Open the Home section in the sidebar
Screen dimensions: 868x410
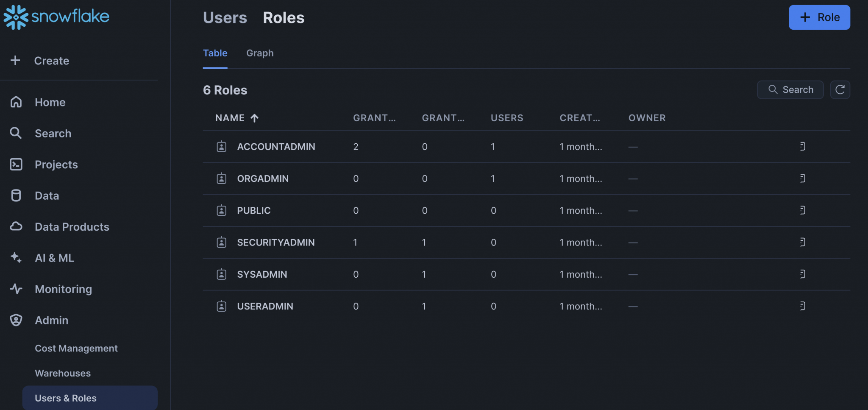click(50, 102)
